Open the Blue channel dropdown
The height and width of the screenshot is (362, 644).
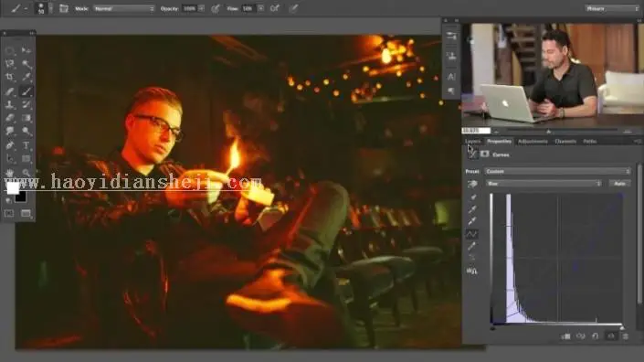click(544, 183)
